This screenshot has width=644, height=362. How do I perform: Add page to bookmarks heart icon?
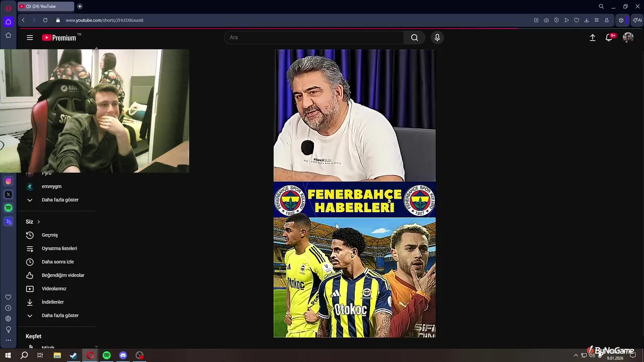pos(577,20)
